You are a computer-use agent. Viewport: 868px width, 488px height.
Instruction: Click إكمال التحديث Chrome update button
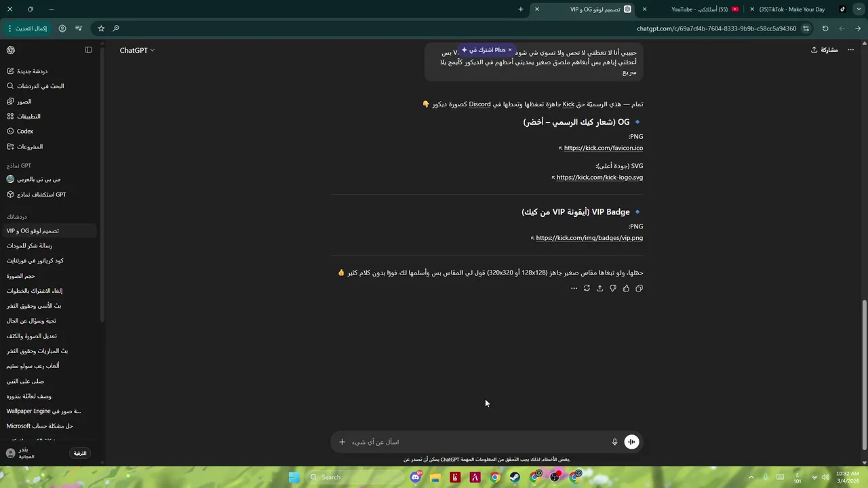click(x=27, y=28)
